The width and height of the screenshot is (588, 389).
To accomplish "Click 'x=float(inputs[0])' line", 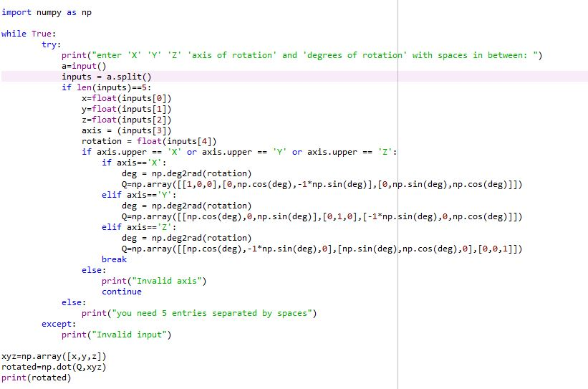I will click(126, 98).
